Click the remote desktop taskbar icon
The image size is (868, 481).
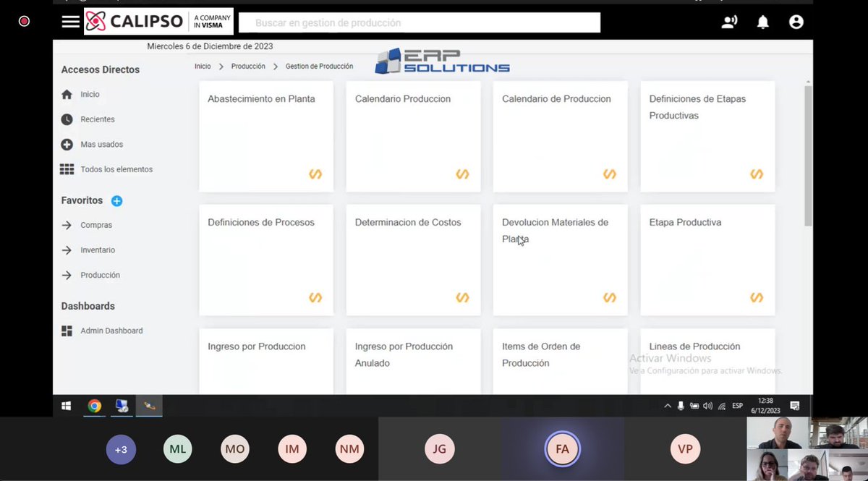click(122, 406)
